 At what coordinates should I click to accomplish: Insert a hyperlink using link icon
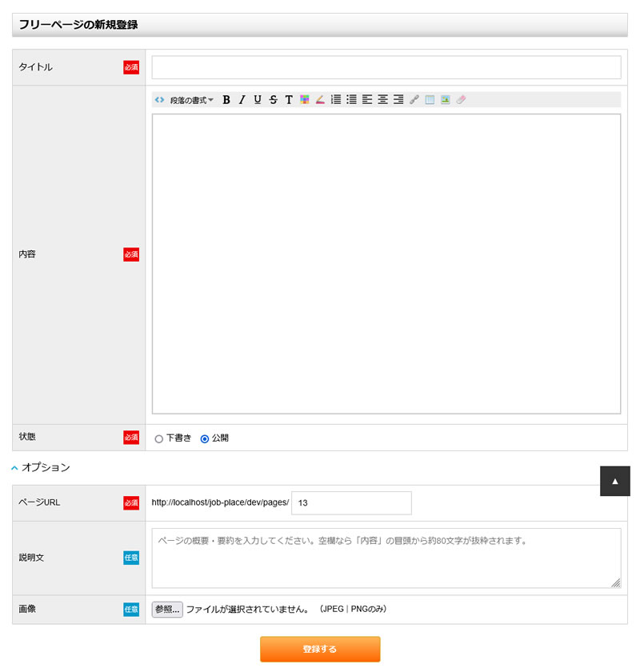(414, 100)
